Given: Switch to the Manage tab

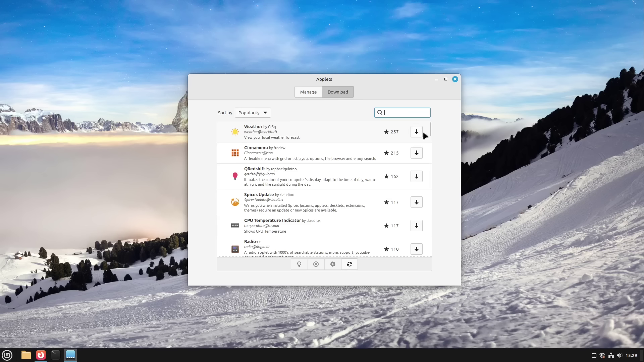Looking at the screenshot, I should tap(308, 92).
